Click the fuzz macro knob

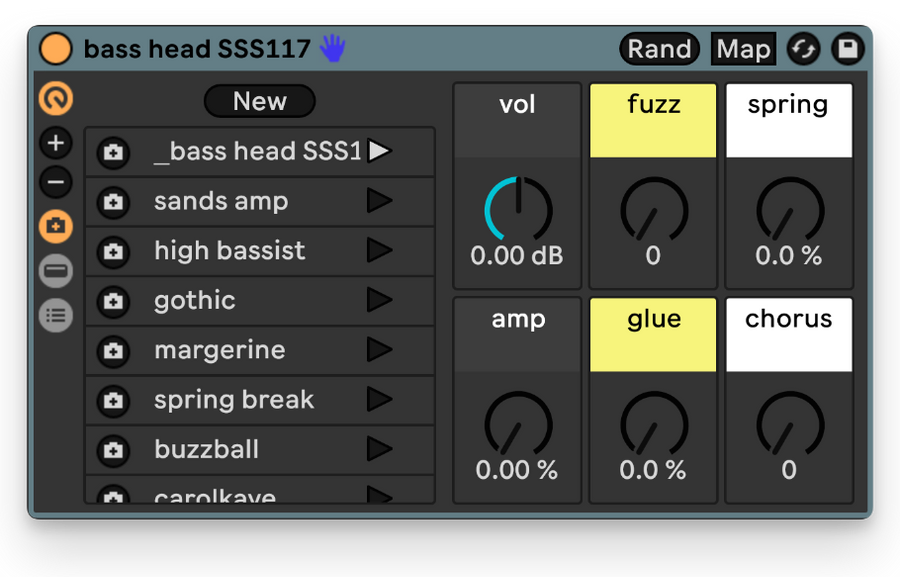(654, 210)
